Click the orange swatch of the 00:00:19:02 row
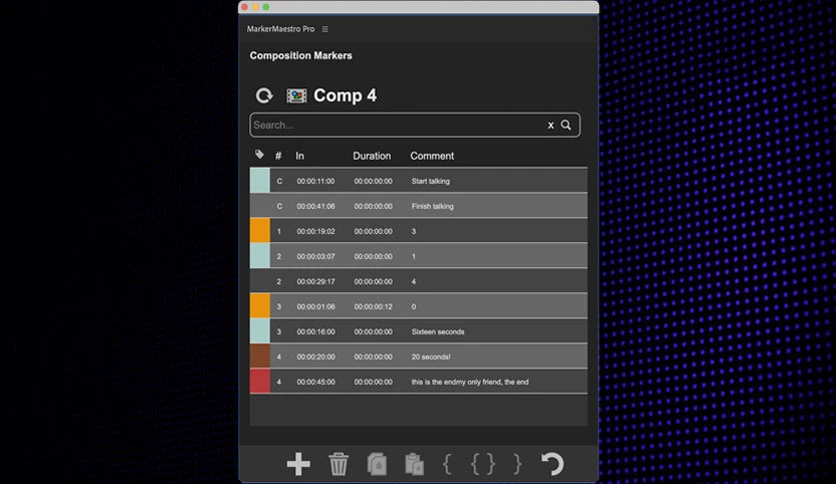Image resolution: width=836 pixels, height=484 pixels. 260,230
